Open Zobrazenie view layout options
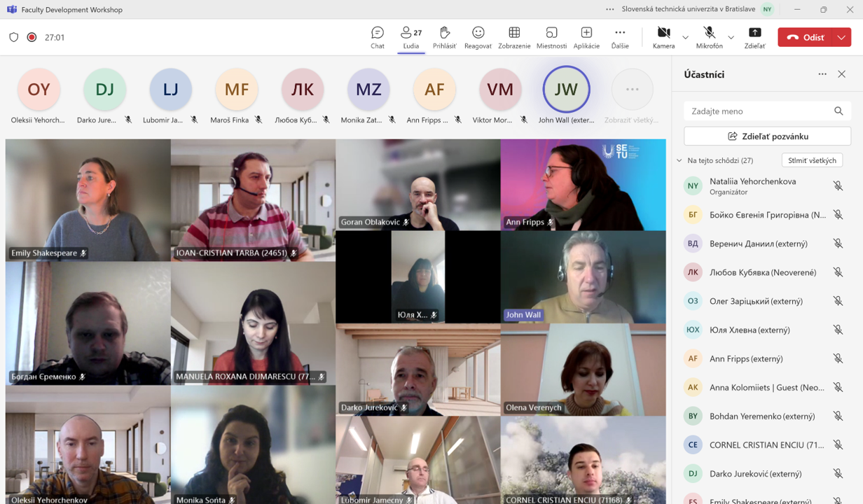The height and width of the screenshot is (504, 863). click(514, 37)
